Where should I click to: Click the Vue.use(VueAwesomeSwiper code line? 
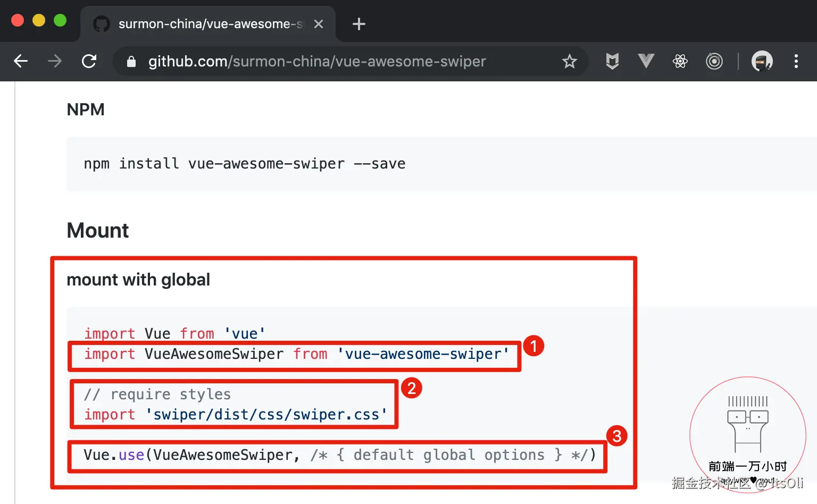coord(340,455)
